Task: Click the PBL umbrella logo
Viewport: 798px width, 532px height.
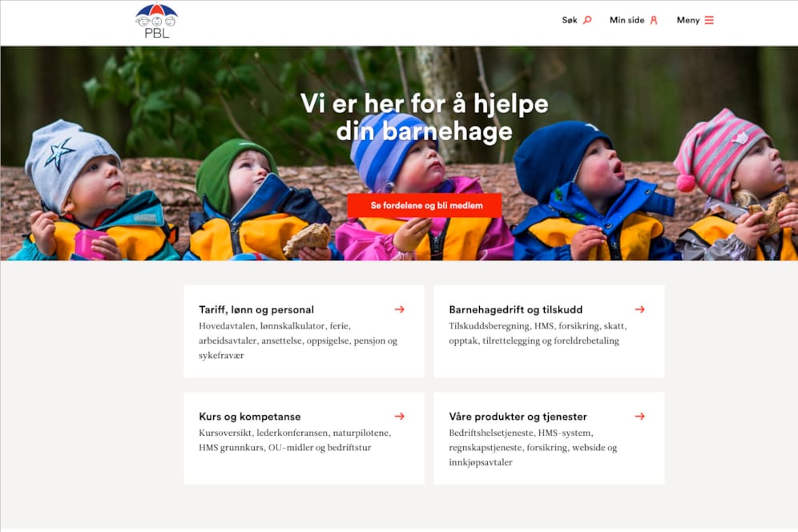Action: point(157,21)
